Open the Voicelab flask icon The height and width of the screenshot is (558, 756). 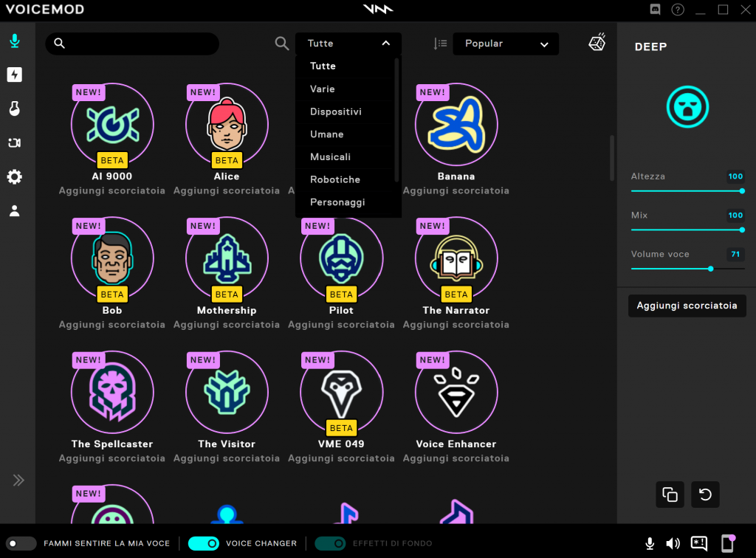(15, 108)
